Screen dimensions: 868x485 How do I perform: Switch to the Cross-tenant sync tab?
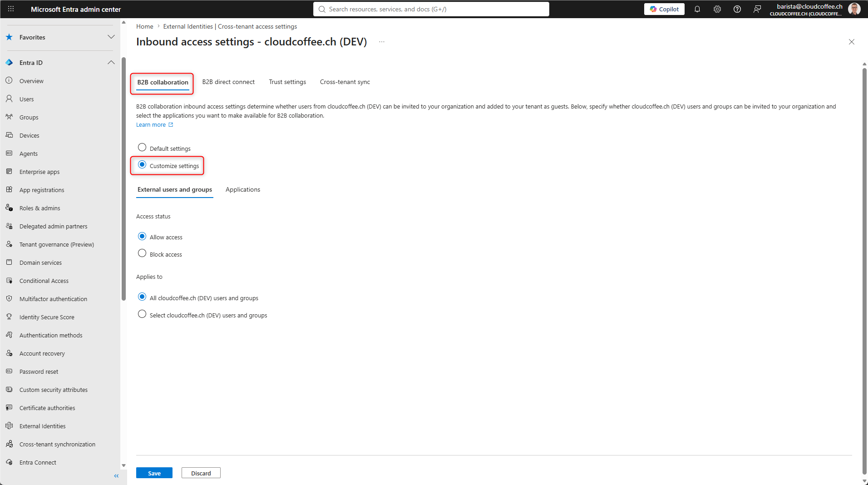345,82
